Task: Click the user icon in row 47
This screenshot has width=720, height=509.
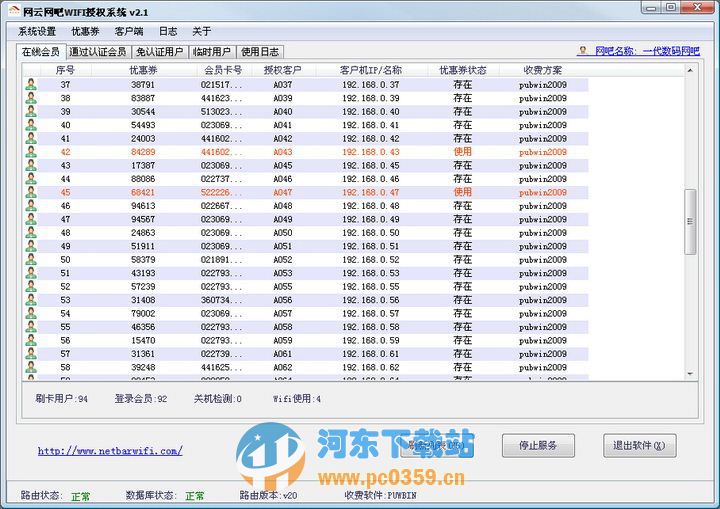Action: pyautogui.click(x=31, y=219)
